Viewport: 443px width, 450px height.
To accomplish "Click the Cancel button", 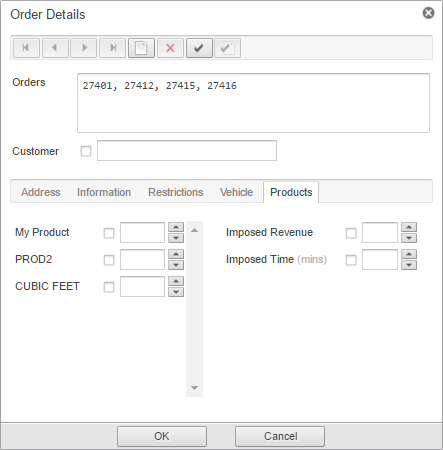I will (280, 436).
